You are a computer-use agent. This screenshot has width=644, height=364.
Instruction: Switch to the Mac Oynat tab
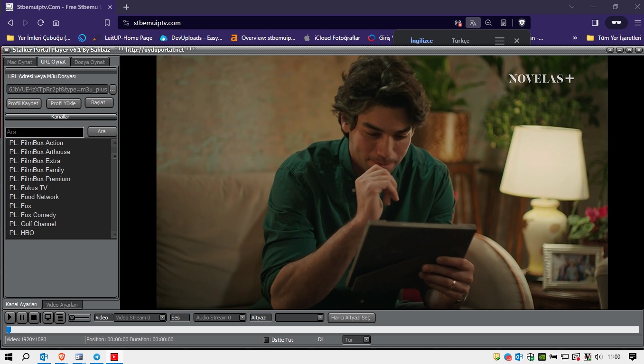20,62
